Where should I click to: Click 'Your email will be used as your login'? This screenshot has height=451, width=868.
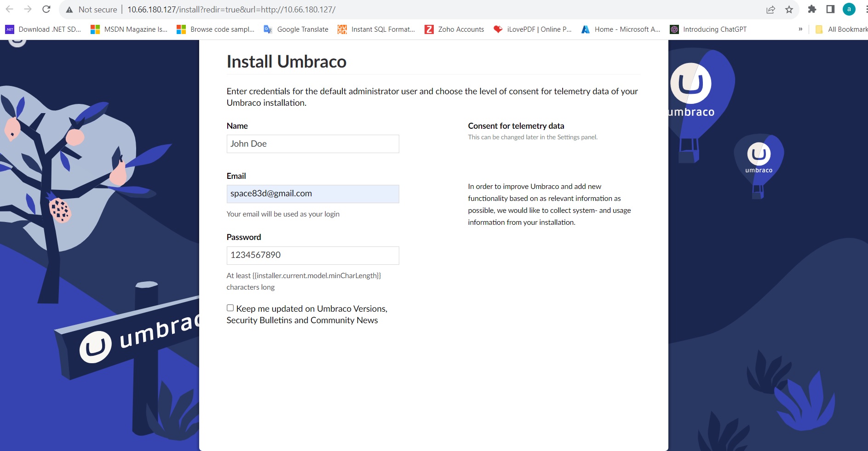283,214
